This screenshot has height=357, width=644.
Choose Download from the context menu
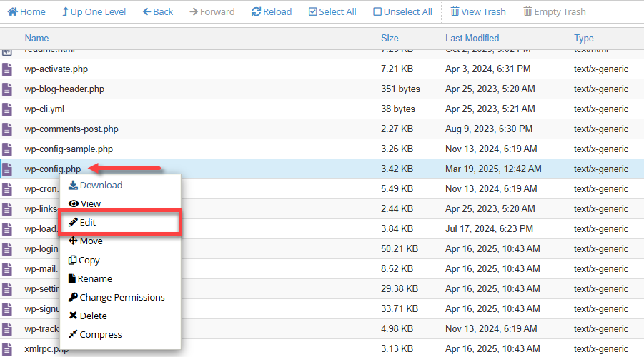(95, 185)
